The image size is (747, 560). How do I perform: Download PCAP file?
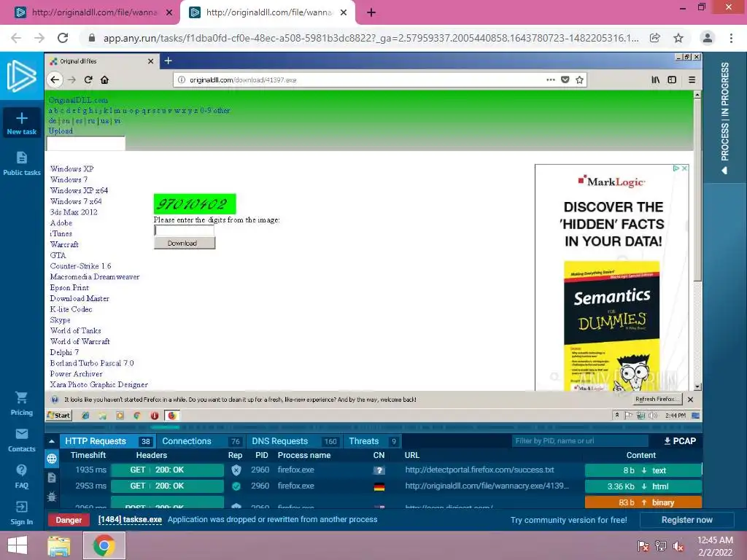tap(680, 441)
